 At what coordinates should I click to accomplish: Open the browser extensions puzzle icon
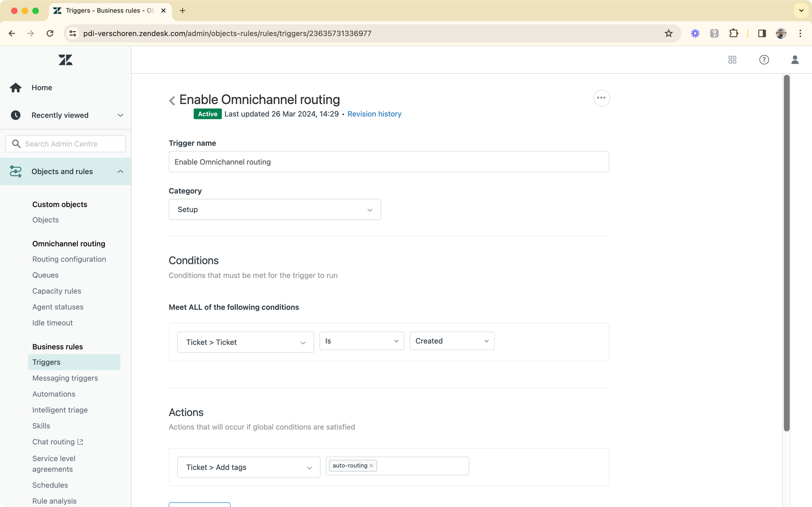point(733,33)
